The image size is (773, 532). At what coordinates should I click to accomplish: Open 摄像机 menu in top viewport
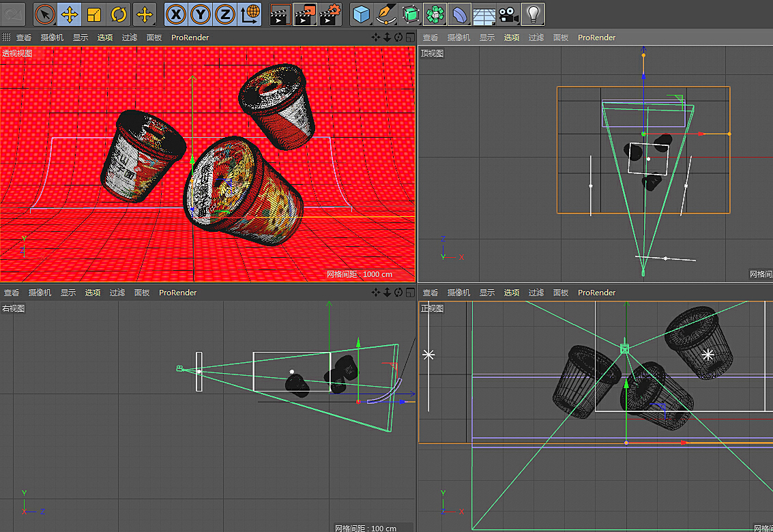(458, 38)
